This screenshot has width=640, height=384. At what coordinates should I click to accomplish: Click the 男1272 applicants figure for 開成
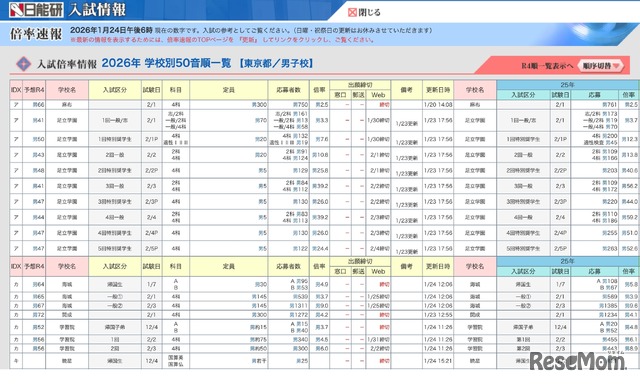tap(299, 315)
